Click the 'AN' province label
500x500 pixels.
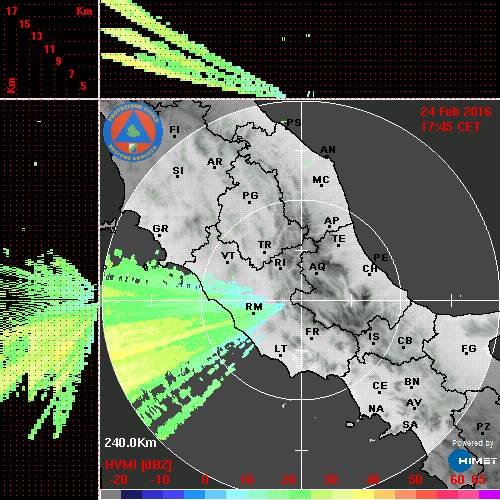(x=328, y=150)
